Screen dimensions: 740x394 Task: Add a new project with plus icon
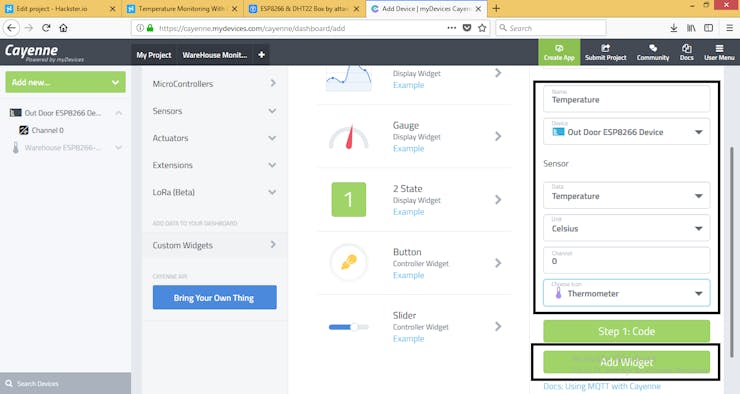click(261, 55)
